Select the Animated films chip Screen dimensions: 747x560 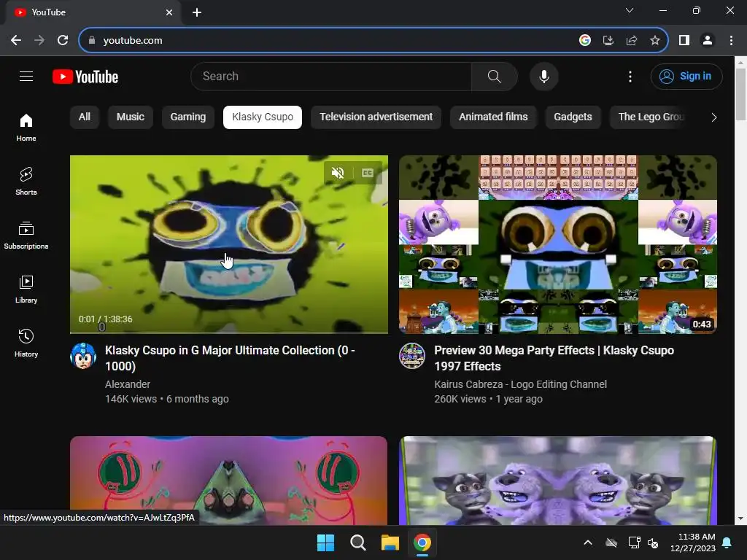493,117
